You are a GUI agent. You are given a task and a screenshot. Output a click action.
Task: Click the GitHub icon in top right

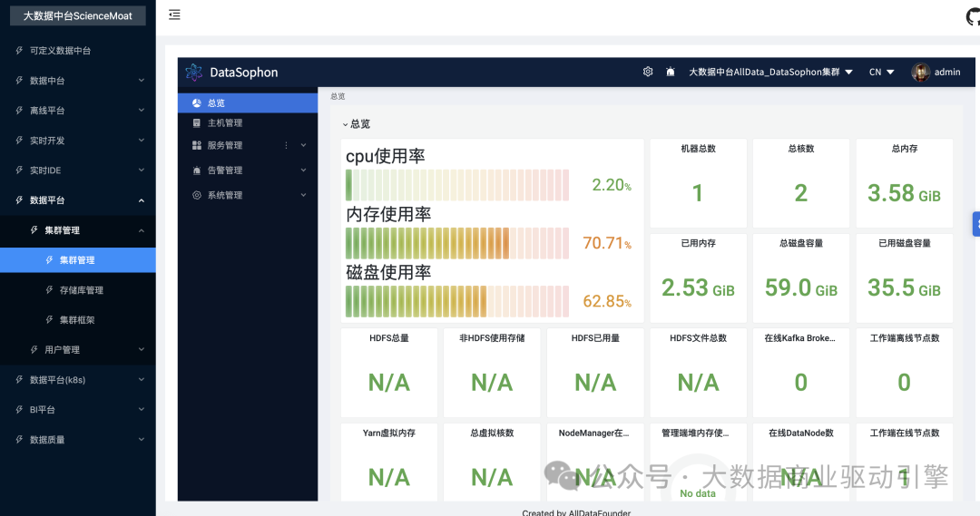pyautogui.click(x=973, y=16)
